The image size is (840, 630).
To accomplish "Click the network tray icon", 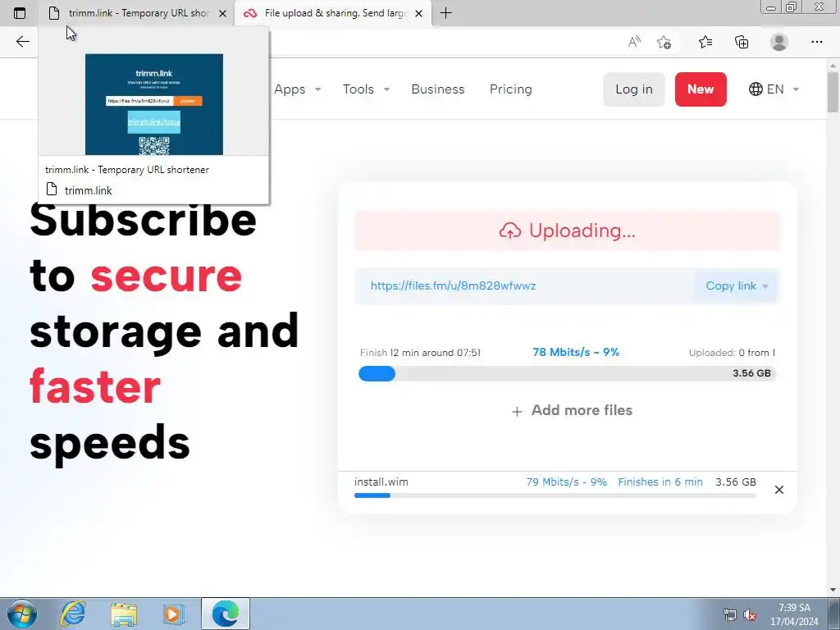I will click(x=729, y=614).
